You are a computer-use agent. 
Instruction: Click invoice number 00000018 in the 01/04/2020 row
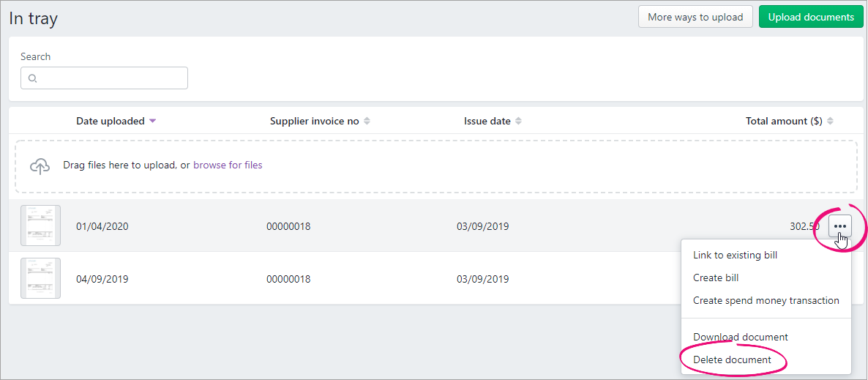pyautogui.click(x=288, y=226)
